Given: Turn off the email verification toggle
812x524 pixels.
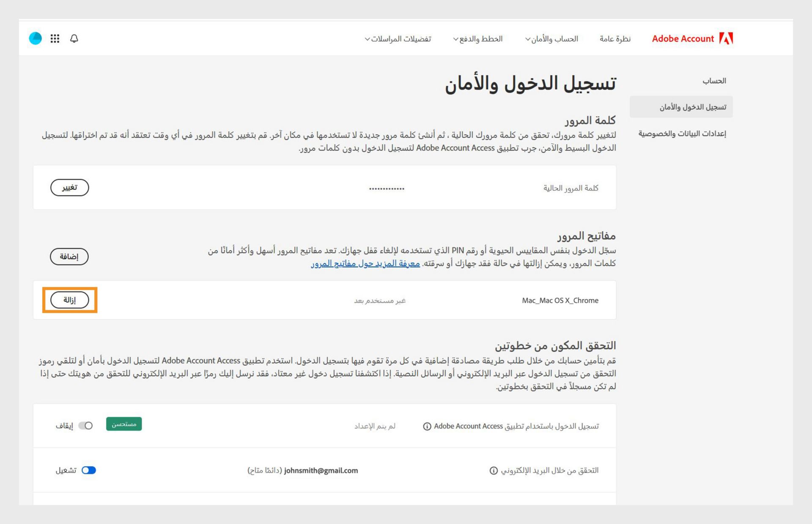Looking at the screenshot, I should tap(89, 470).
